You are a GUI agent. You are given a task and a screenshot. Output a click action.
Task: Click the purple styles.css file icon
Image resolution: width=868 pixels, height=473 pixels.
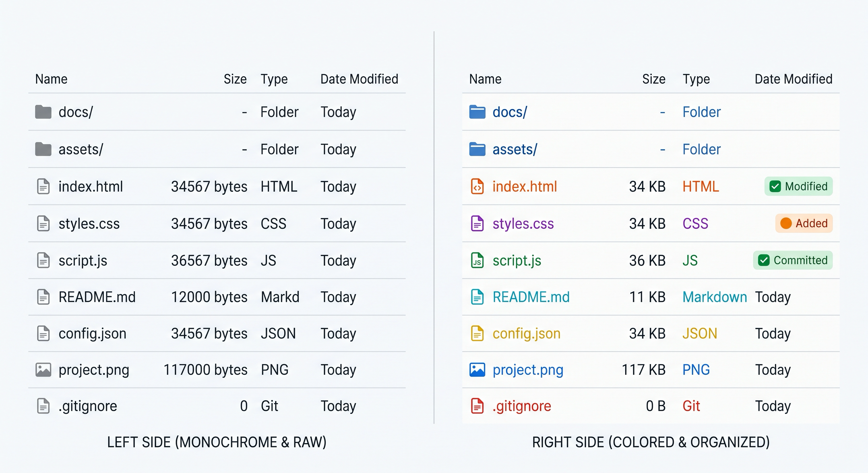point(477,224)
